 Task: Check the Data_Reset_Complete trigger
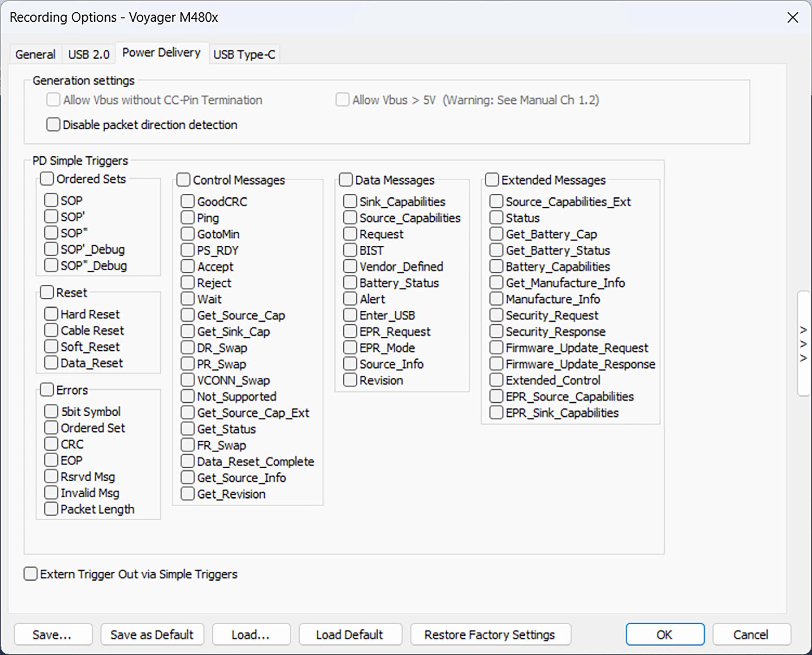pyautogui.click(x=188, y=461)
